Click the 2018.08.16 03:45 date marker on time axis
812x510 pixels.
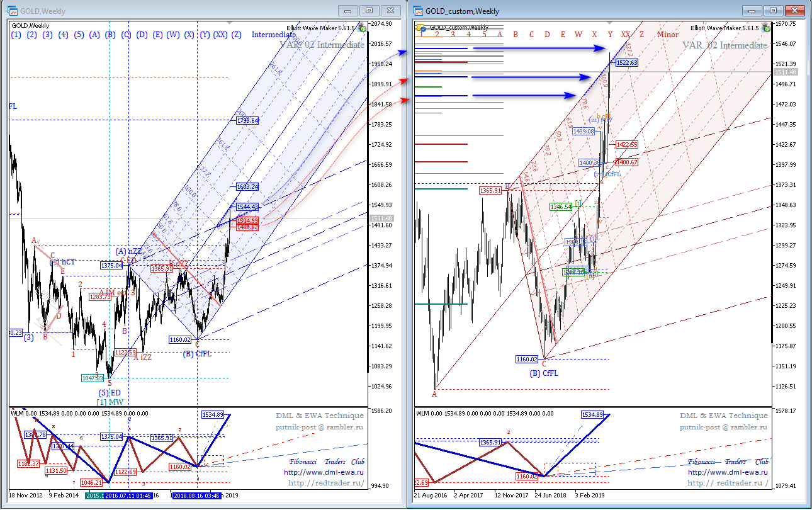(x=196, y=496)
